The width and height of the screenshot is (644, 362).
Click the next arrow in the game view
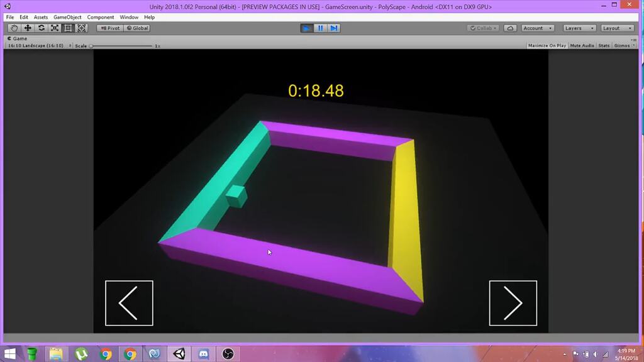[513, 304]
